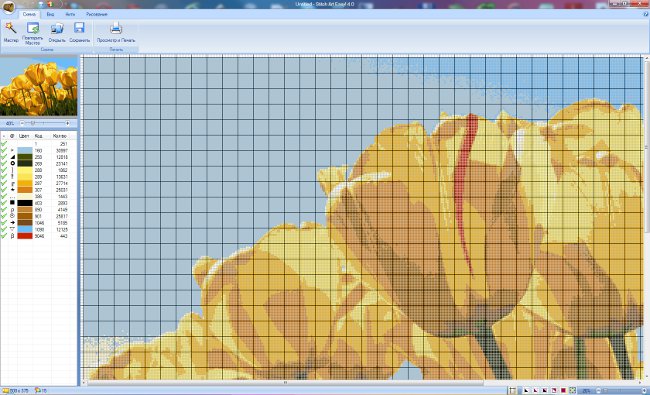The height and width of the screenshot is (395, 650).
Task: Click the triangle symbol of the olive thread
Action: [x=12, y=157]
